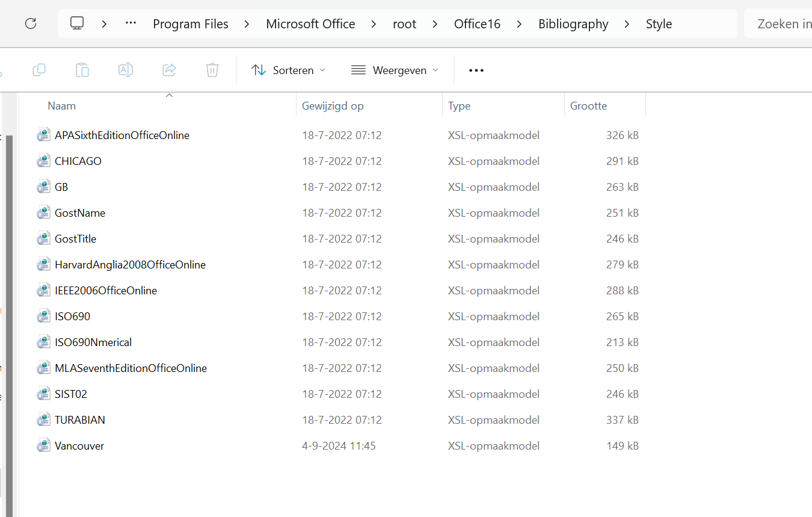This screenshot has width=812, height=517.
Task: Click the Zoeken search field
Action: [779, 24]
